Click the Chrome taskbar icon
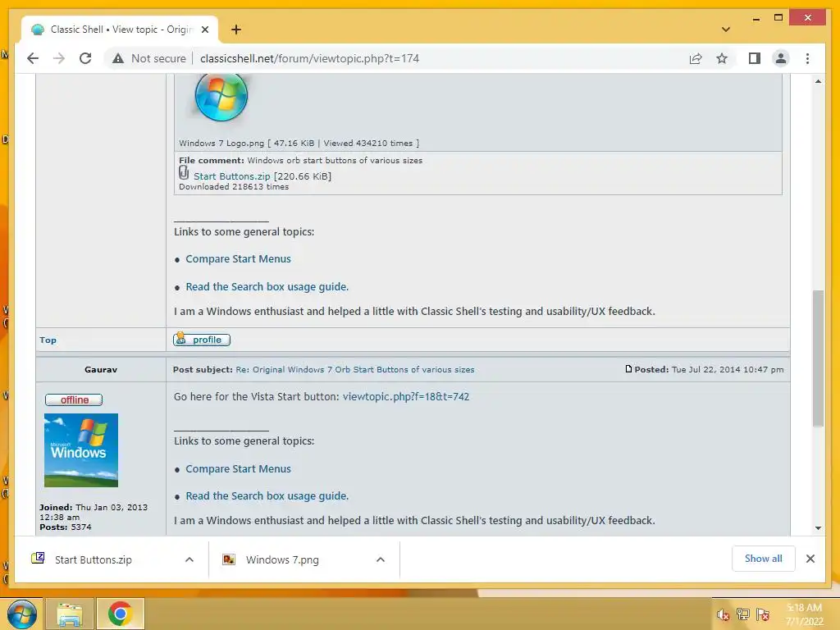The width and height of the screenshot is (840, 630). [x=120, y=614]
